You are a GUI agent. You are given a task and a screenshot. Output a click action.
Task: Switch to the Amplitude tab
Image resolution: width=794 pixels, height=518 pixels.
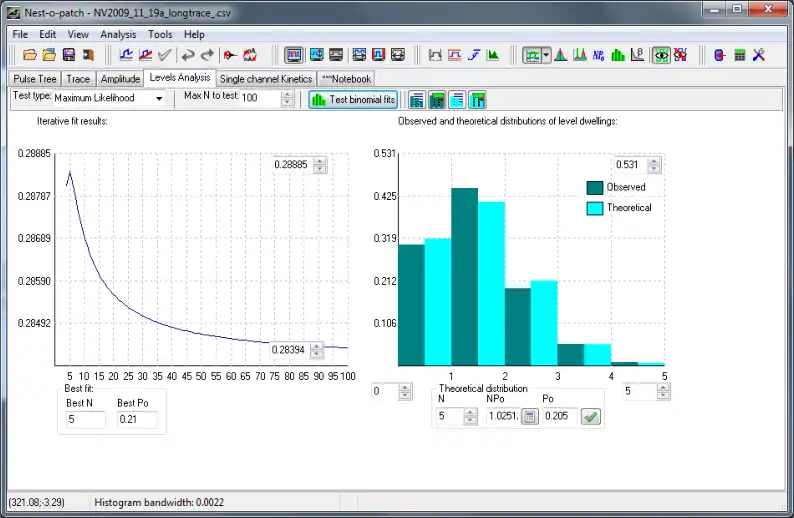[120, 79]
